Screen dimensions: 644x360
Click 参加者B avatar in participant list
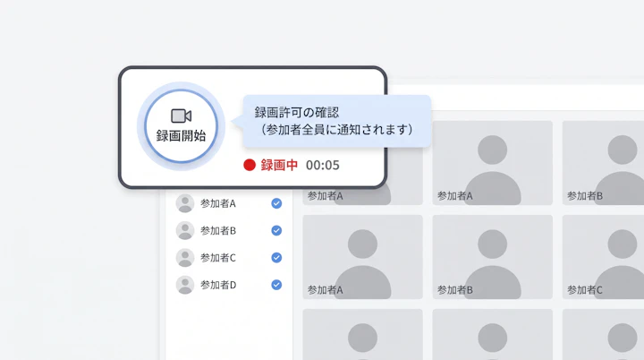pyautogui.click(x=185, y=230)
